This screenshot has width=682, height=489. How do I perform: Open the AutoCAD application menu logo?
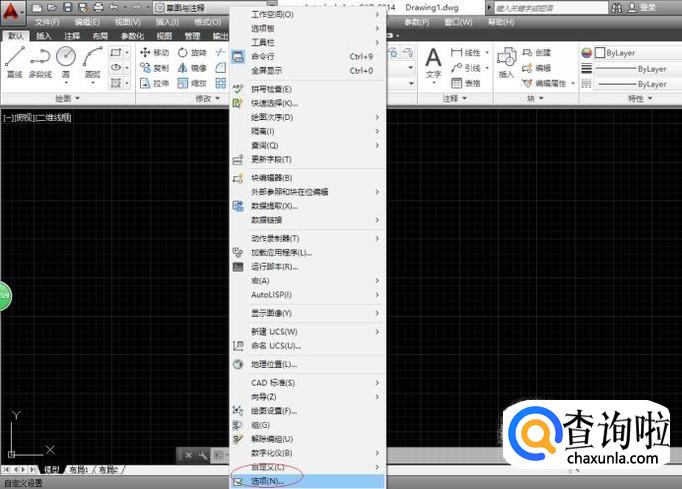tap(12, 13)
